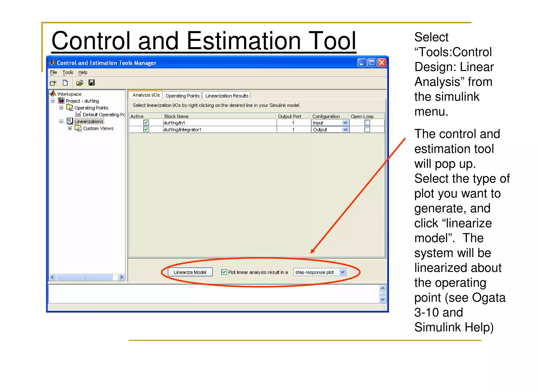Click the Configuration column header
Viewport: 538px width, 392px height.
coord(330,116)
